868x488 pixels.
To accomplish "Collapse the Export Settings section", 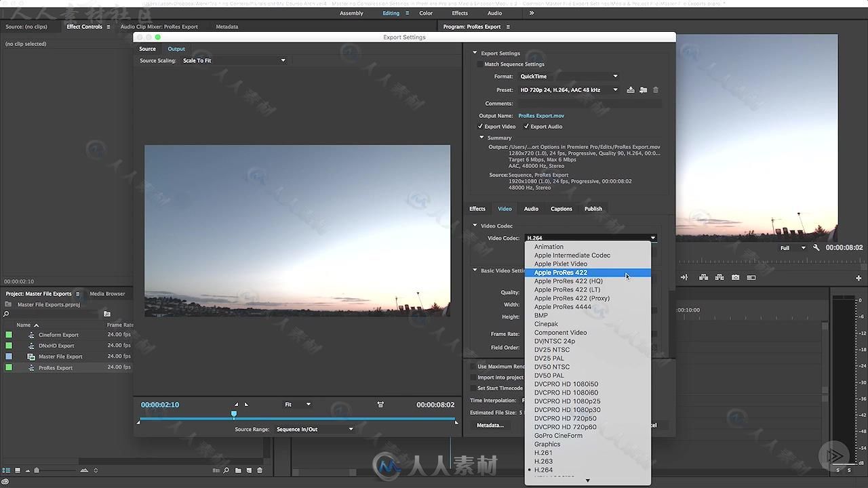I will (x=475, y=54).
